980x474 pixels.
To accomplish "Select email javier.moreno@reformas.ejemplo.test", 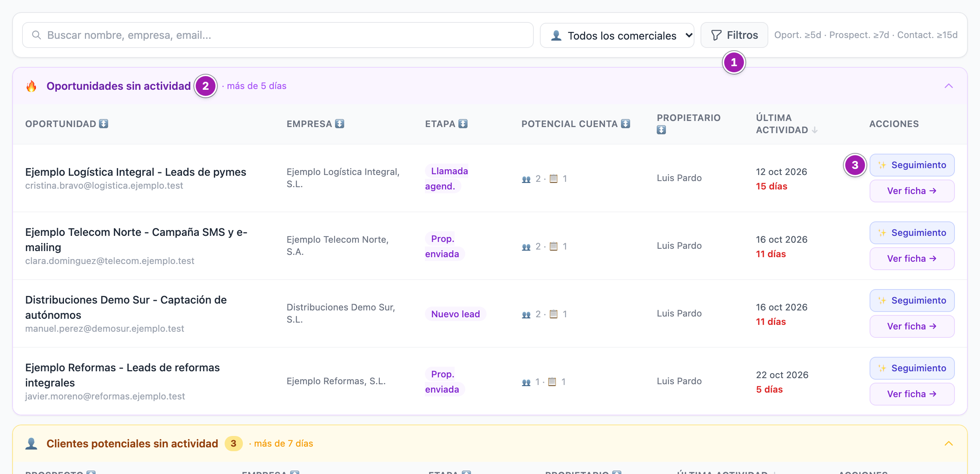I will (x=105, y=396).
